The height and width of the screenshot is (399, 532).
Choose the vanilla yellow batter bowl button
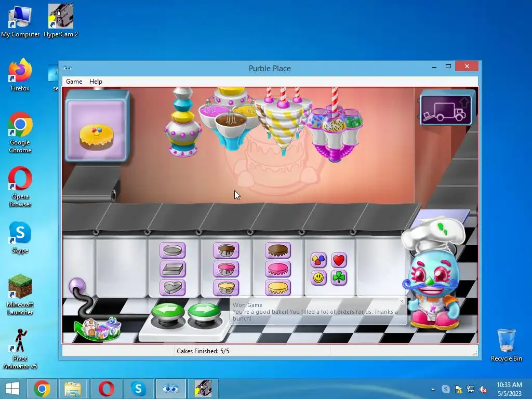(x=226, y=287)
